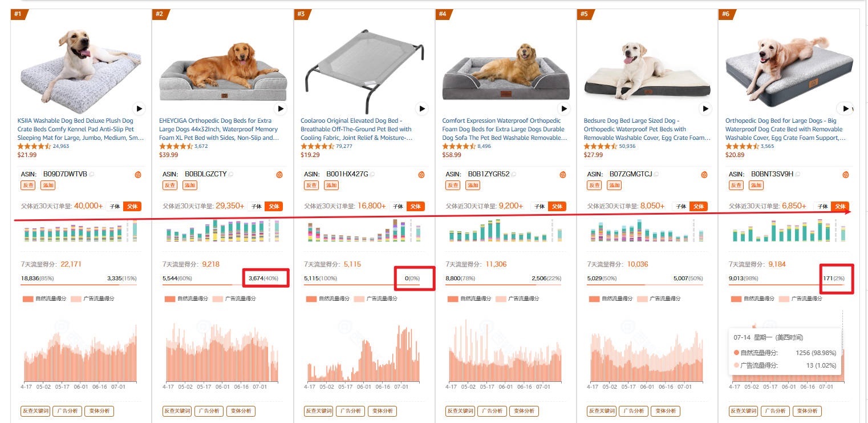
Task: Click the orange round icon beside ASIN B0B1ZYGR52
Action: tap(563, 175)
